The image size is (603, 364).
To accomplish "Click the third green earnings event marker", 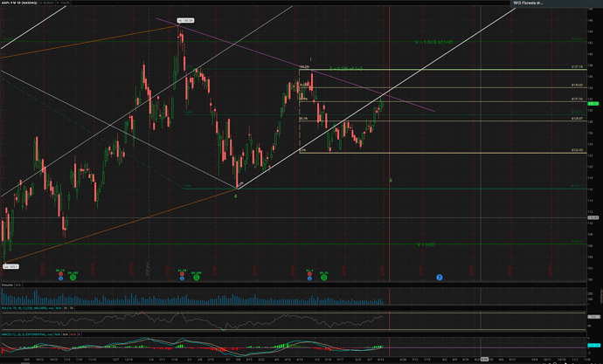I will (324, 278).
